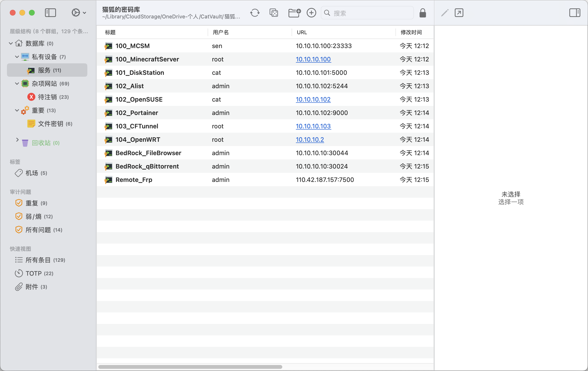Select the BedRock_FileBrowser entry
The image size is (588, 371).
tap(265, 153)
